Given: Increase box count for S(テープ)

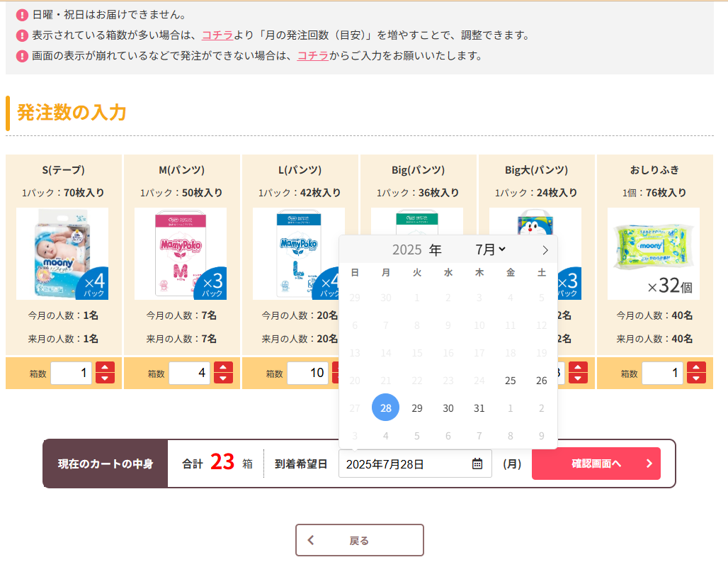Looking at the screenshot, I should 105,368.
